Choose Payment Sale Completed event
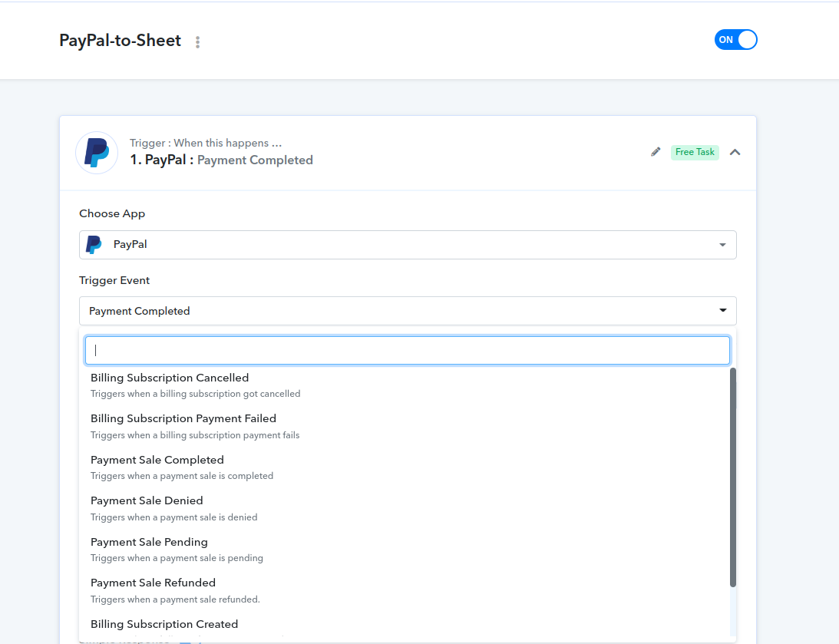839x644 pixels. 407,467
